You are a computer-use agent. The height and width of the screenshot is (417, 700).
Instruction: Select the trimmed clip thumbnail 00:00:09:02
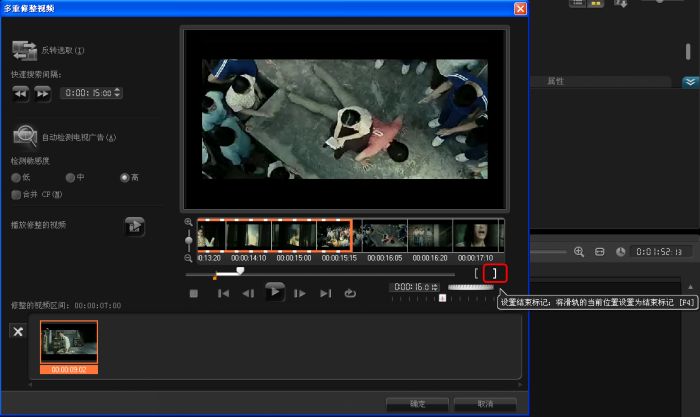[x=69, y=342]
